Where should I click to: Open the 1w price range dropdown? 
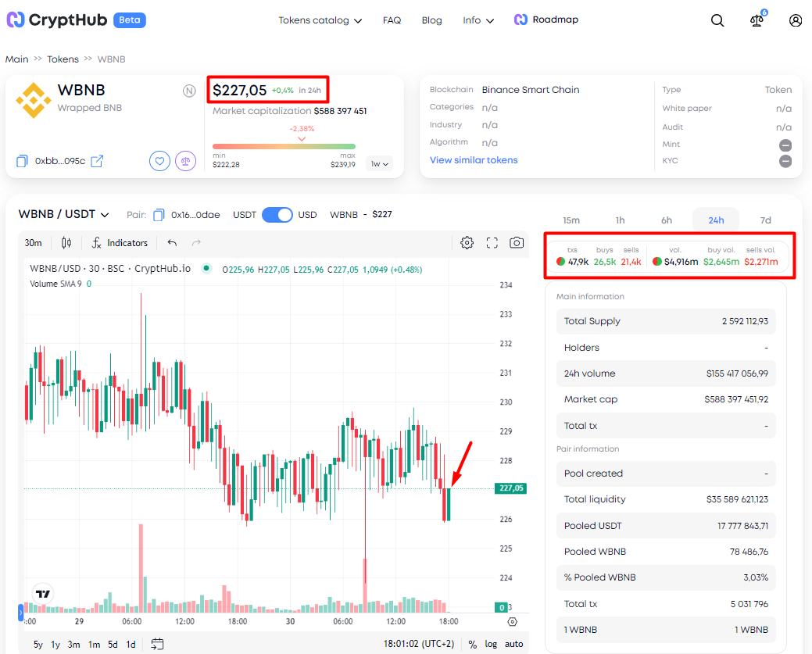click(379, 164)
